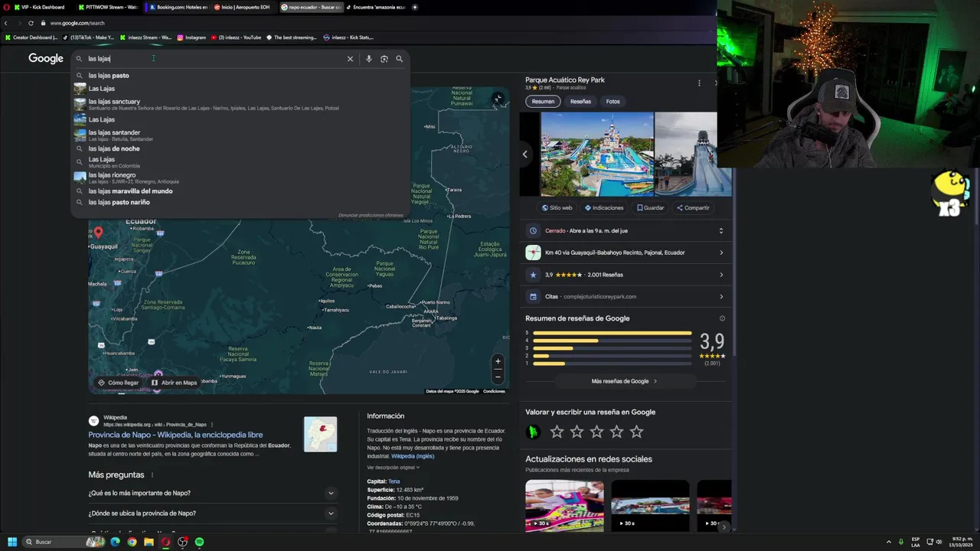980x551 pixels.
Task: Save place with Guardar button
Action: point(651,208)
